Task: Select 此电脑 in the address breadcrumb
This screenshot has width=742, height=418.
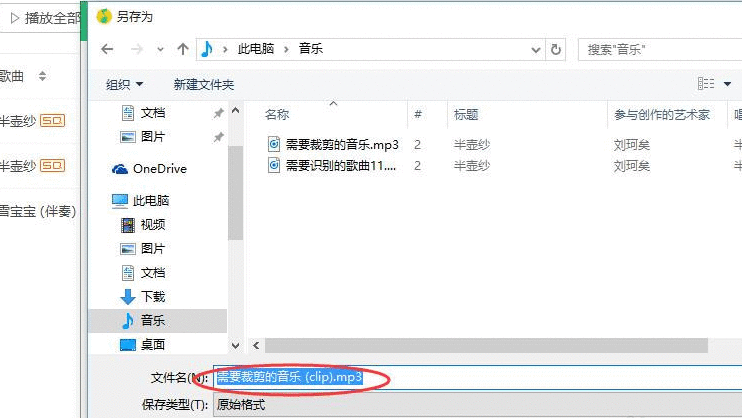Action: 256,49
